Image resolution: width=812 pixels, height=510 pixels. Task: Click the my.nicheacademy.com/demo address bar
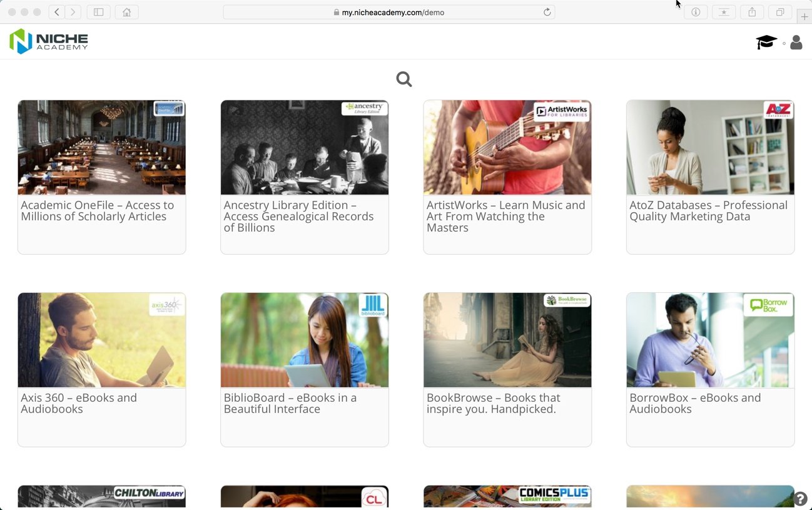[x=388, y=12]
